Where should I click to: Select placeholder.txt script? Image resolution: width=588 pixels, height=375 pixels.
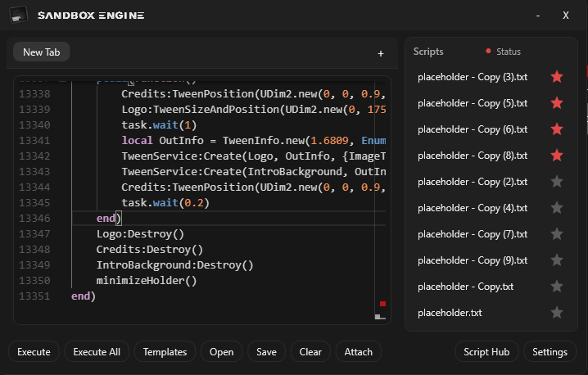(x=450, y=313)
